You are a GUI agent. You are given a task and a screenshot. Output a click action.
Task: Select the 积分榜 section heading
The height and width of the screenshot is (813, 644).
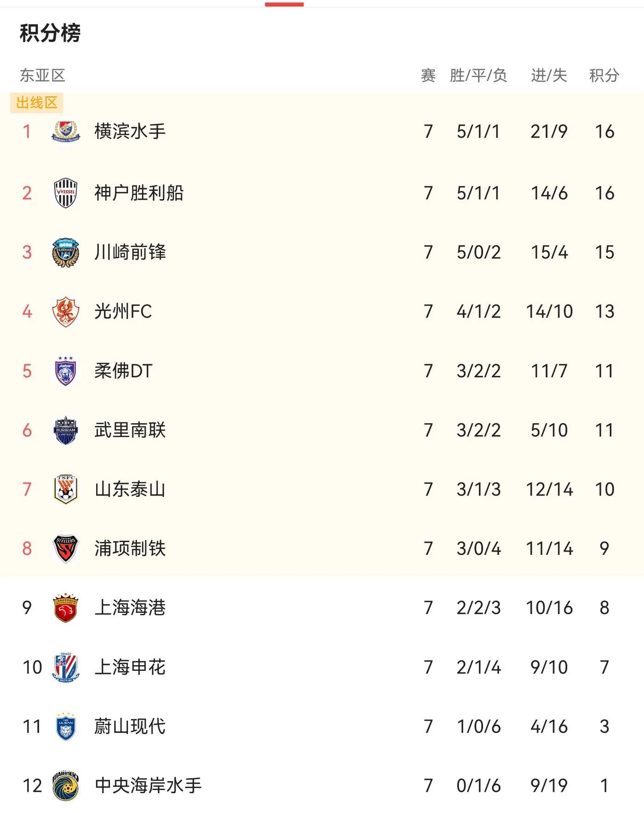click(x=50, y=33)
